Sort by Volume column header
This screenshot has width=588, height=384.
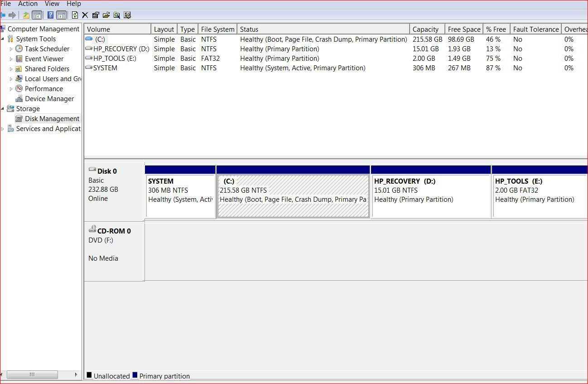coord(117,29)
